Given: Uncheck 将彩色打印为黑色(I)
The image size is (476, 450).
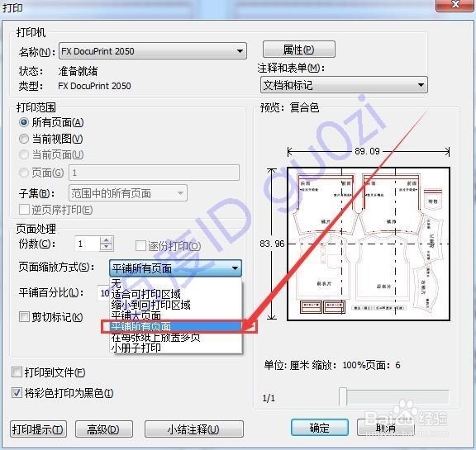Looking at the screenshot, I should click(17, 393).
